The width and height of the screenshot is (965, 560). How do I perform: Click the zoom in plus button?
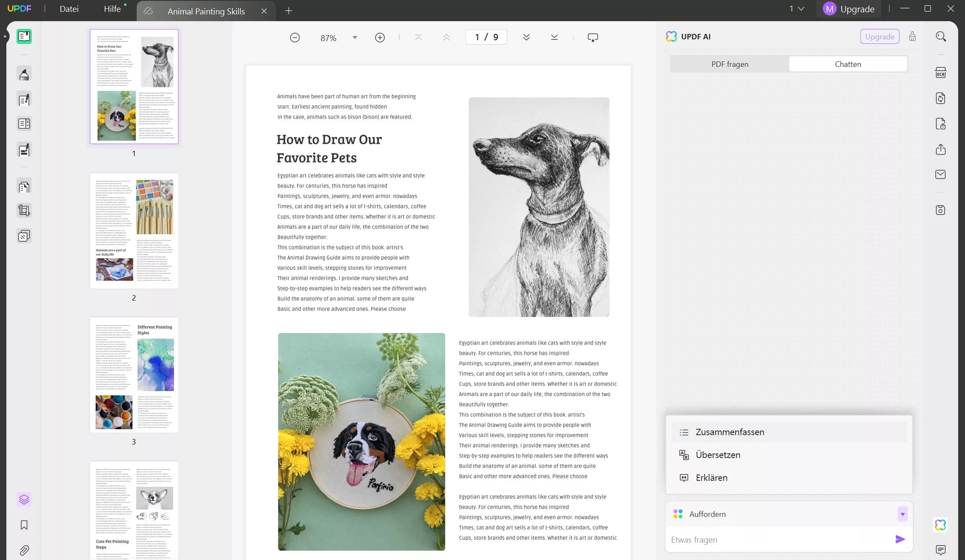click(380, 38)
